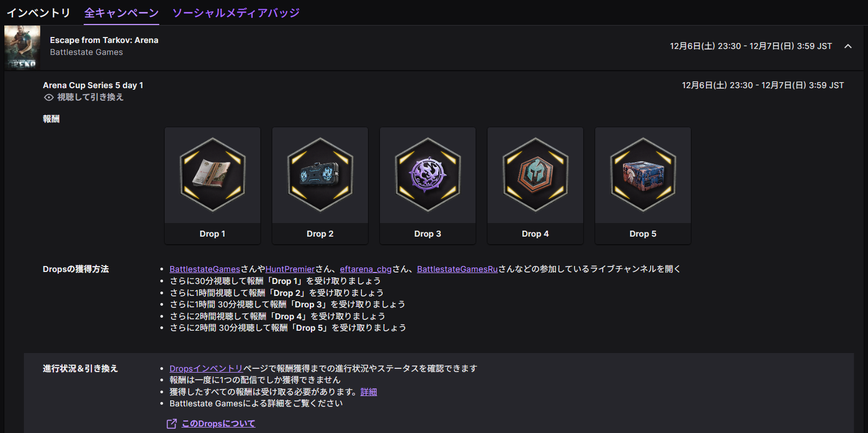Image resolution: width=868 pixels, height=433 pixels.
Task: Open the BattlestateGamesRu channel link
Action: [x=458, y=269]
